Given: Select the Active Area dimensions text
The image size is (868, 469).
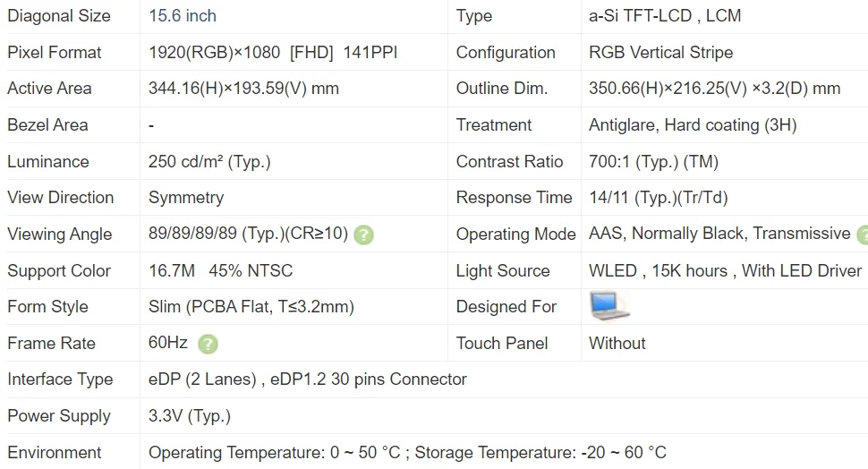Looking at the screenshot, I should click(x=243, y=89).
